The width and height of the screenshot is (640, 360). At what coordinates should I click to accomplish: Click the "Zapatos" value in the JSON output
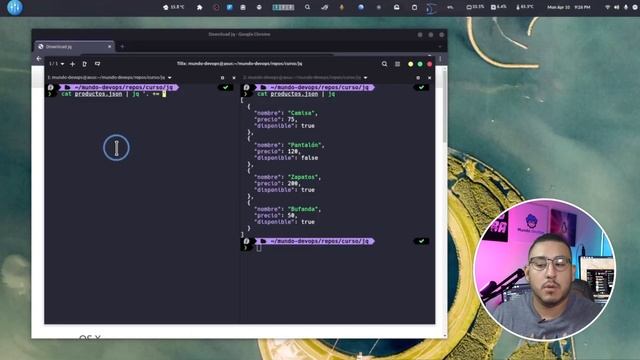pos(303,177)
